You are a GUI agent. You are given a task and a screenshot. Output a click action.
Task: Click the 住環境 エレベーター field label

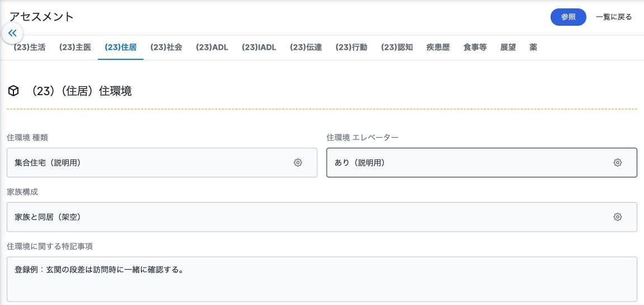362,138
